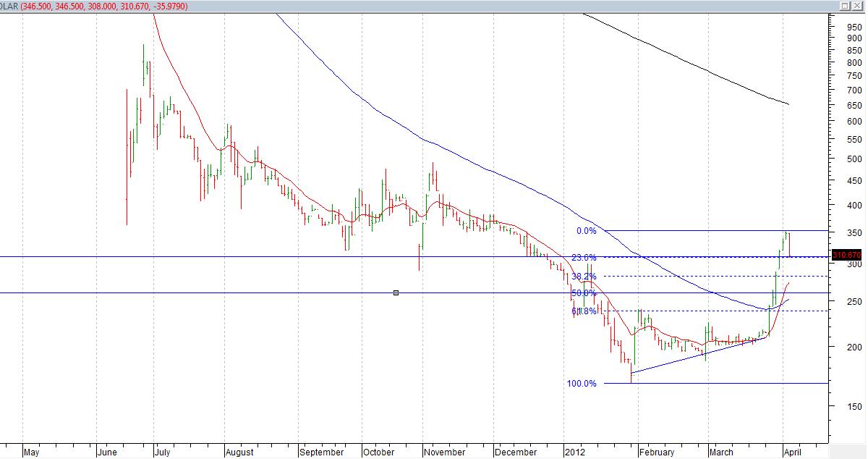This screenshot has width=868, height=459.
Task: Select the handle on the lower horizontal line
Action: 396,292
